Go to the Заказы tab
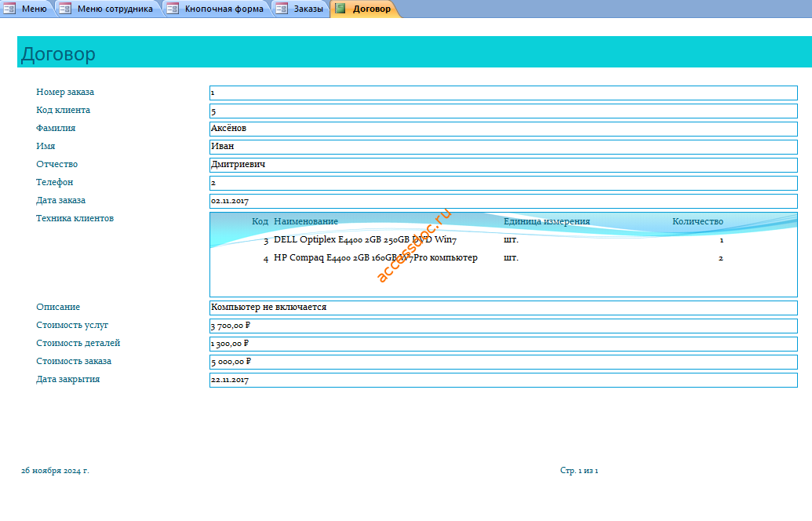Screen dimensions: 812x521 tap(301, 9)
